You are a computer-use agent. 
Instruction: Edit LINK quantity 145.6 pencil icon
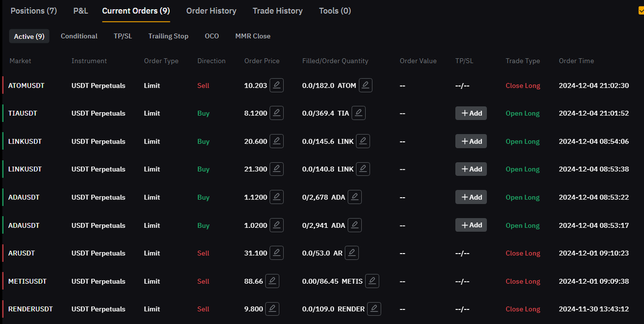pyautogui.click(x=363, y=141)
